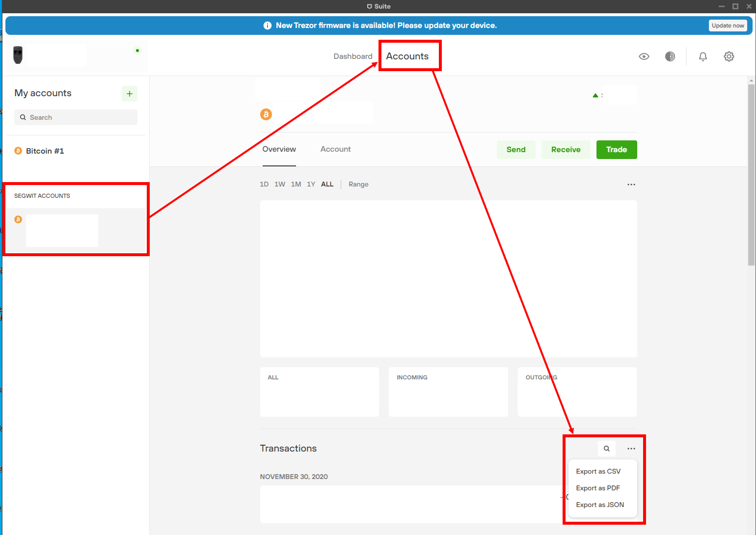756x535 pixels.
Task: Select the Overview tab
Action: pyautogui.click(x=279, y=149)
